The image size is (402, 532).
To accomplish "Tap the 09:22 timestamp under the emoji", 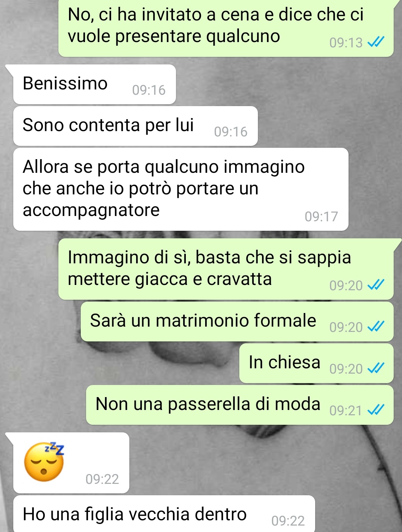I will [102, 479].
